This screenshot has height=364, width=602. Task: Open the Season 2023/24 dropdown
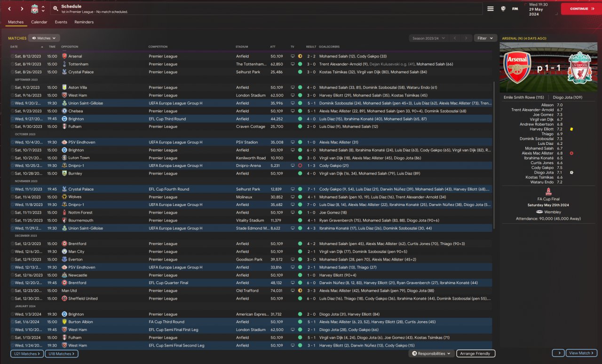[x=428, y=38]
